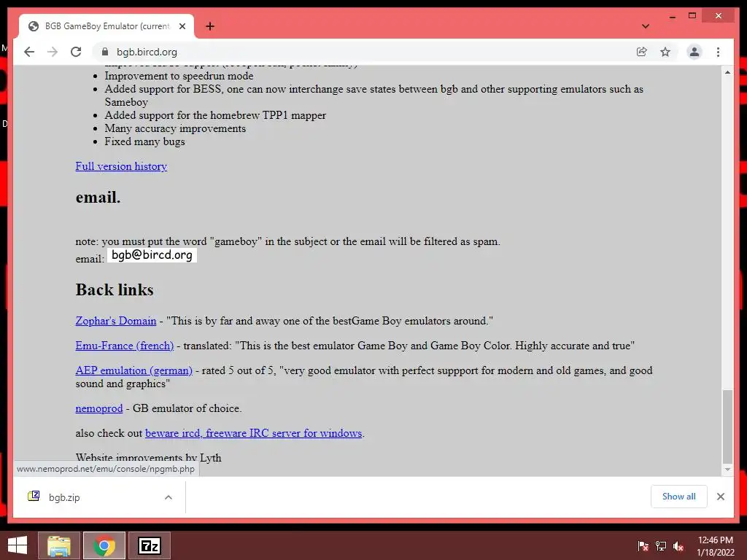Share this page using the share icon

(x=642, y=52)
